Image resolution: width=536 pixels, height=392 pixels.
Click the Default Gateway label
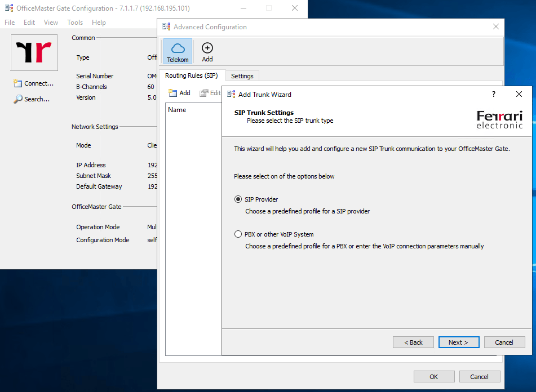pos(99,186)
